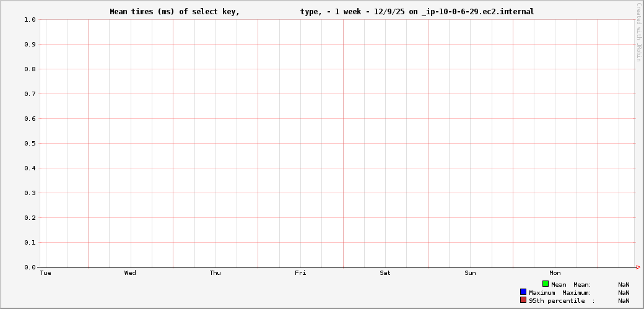Screen dimensions: 644x309
Task: Select the Mon label on the time axis
Action: click(555, 273)
